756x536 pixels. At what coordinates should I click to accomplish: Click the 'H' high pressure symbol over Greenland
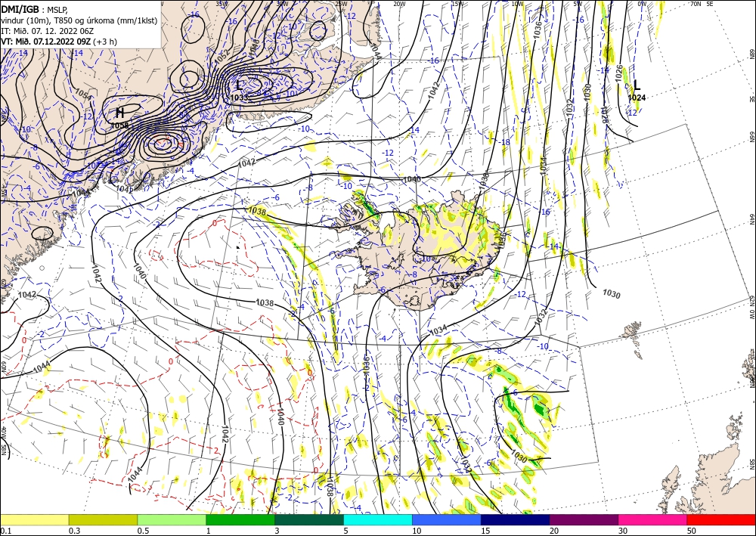[x=120, y=113]
